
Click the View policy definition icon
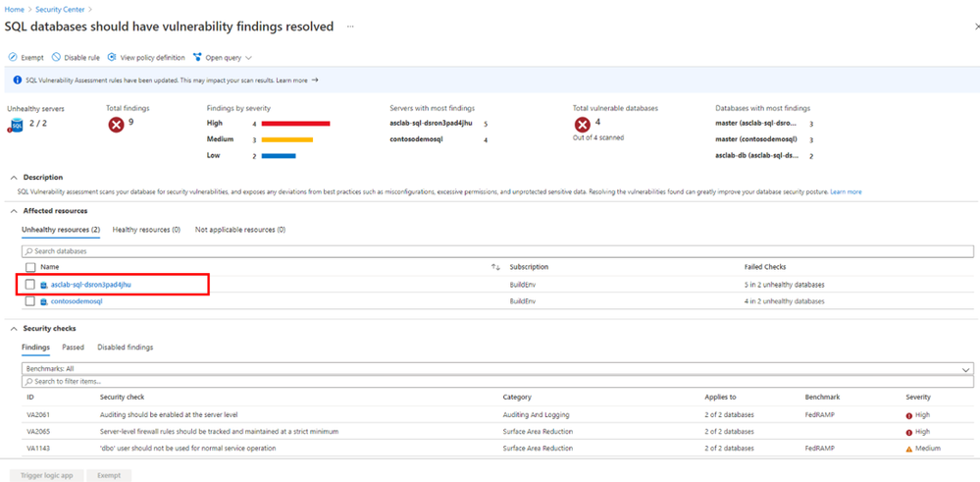coord(112,58)
